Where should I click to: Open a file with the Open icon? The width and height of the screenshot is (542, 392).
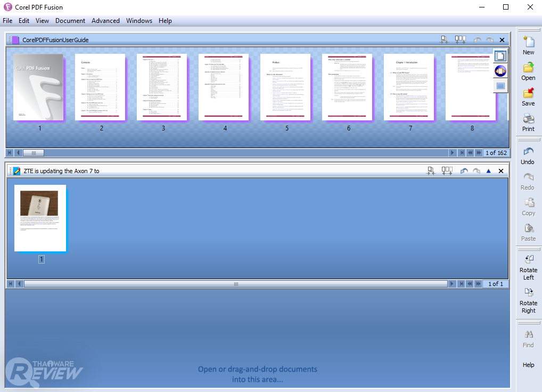528,67
